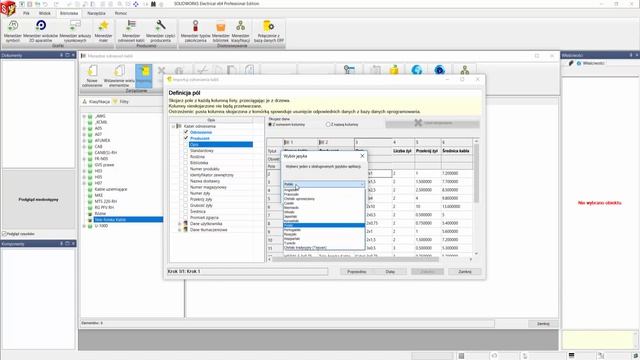Select Przekrój żył column header

pyautogui.click(x=427, y=151)
